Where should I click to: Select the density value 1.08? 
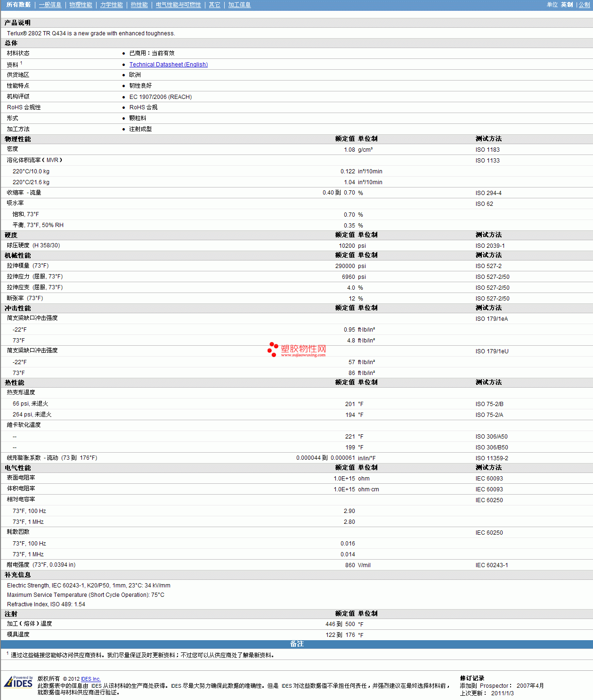pyautogui.click(x=349, y=150)
